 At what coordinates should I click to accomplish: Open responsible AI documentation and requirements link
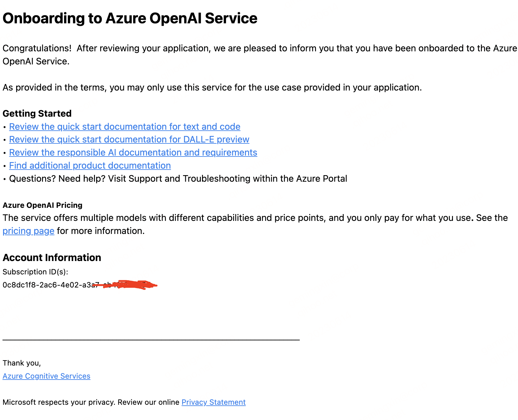point(133,152)
